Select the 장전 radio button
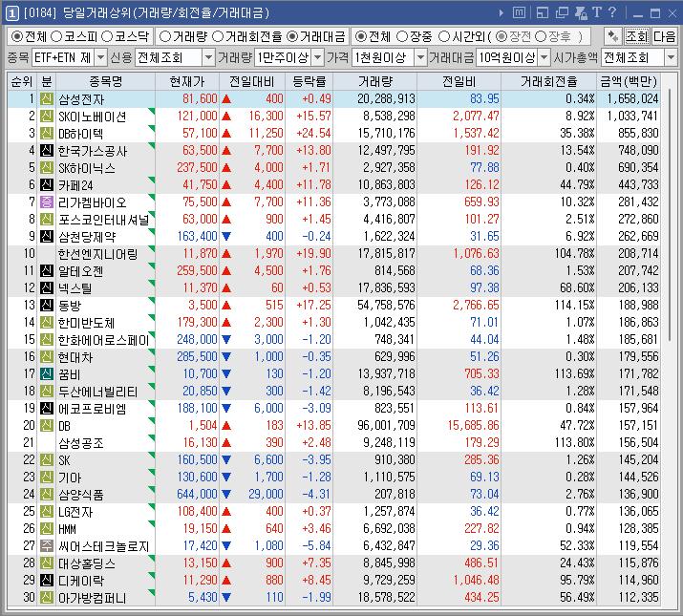The width and height of the screenshot is (683, 616). (x=502, y=36)
